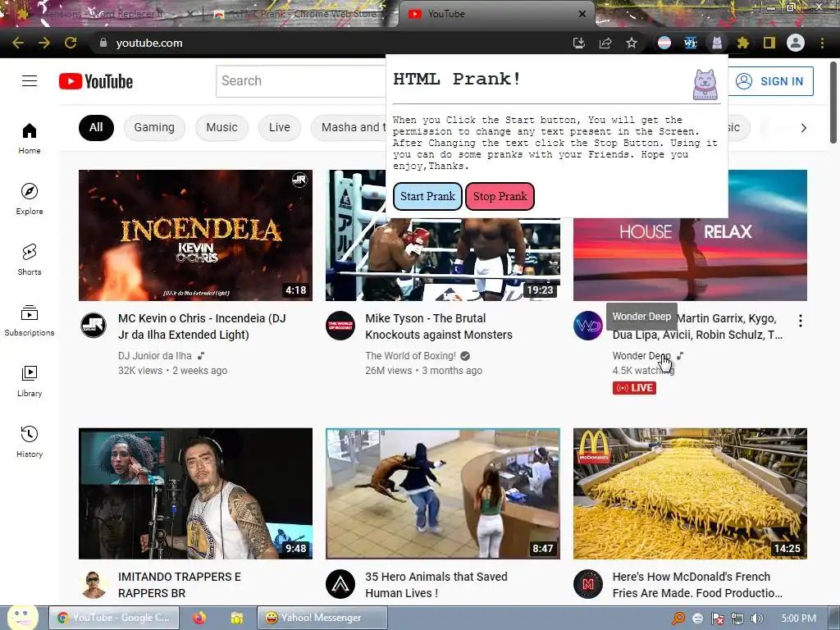
Task: Open the Mike Tyson Brutal Knockouts title link
Action: [439, 326]
